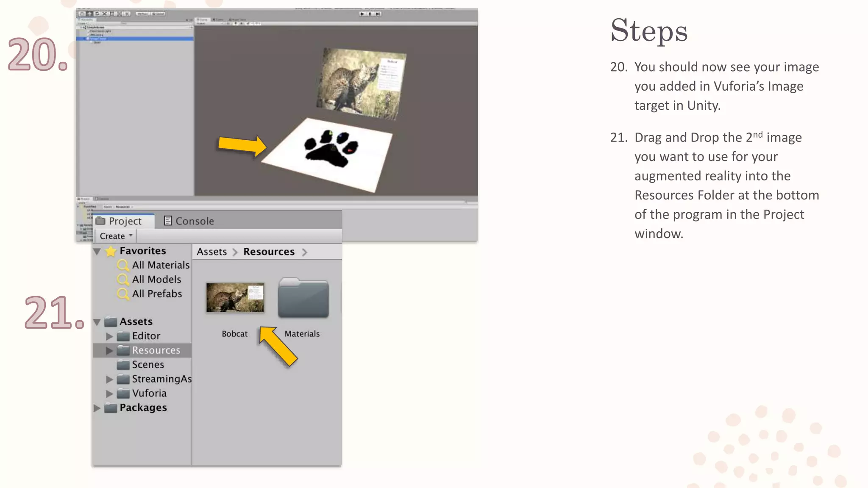Click the Packages folder icon
This screenshot has height=488, width=868.
click(x=111, y=408)
